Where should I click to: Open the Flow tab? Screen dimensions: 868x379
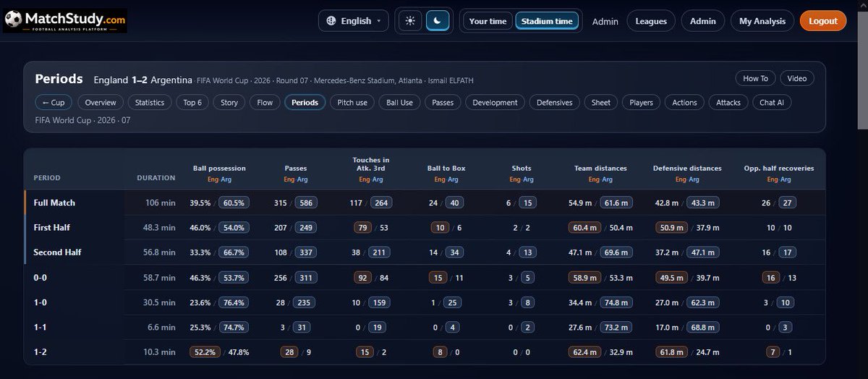point(265,103)
